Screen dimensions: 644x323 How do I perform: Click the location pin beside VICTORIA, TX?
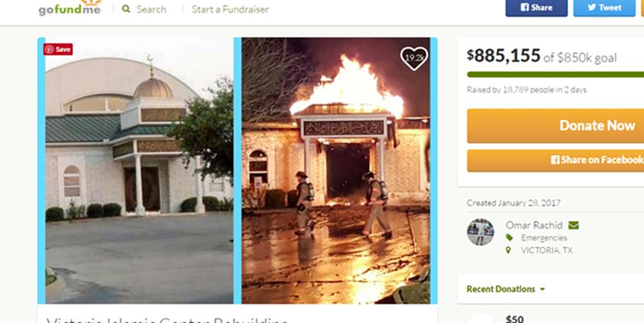pyautogui.click(x=509, y=250)
